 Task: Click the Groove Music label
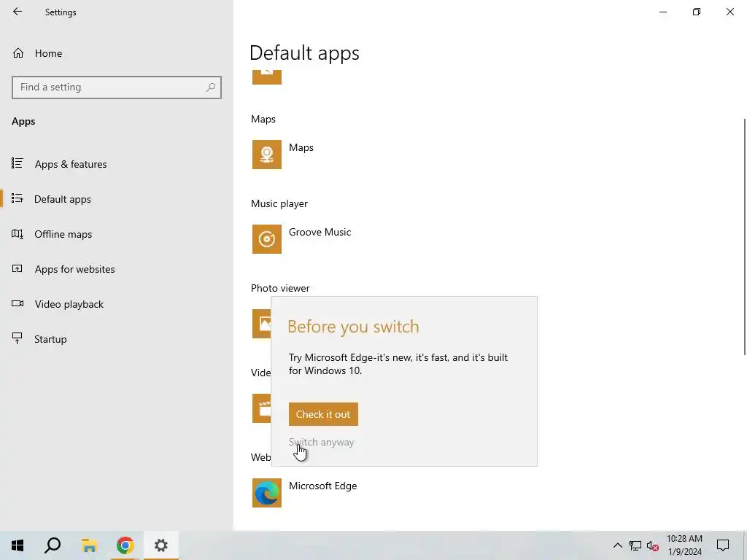pyautogui.click(x=320, y=233)
